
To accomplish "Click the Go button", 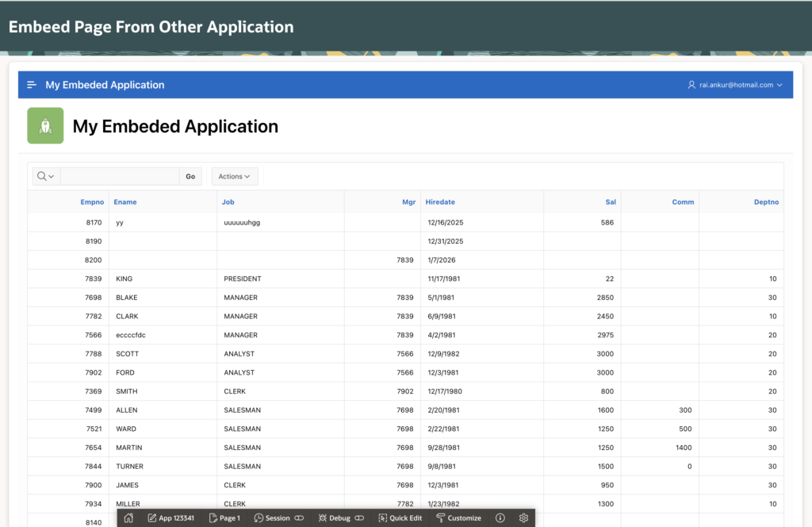I will (x=190, y=176).
